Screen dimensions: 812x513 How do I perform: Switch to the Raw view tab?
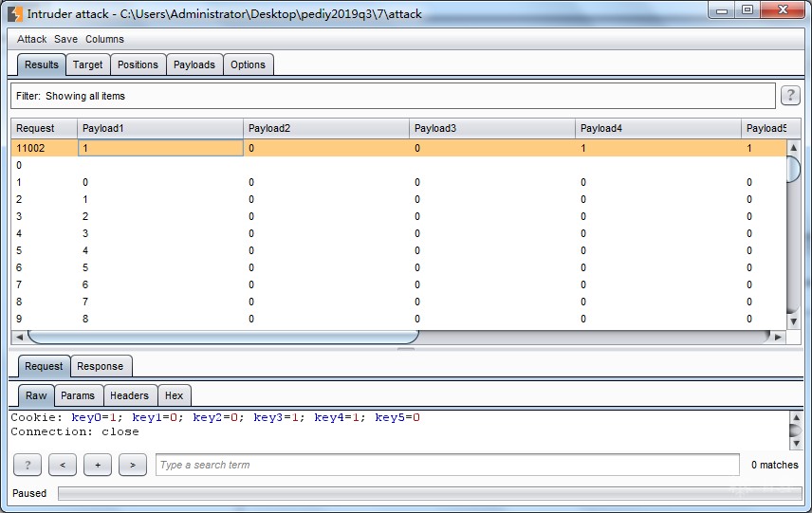(x=36, y=396)
